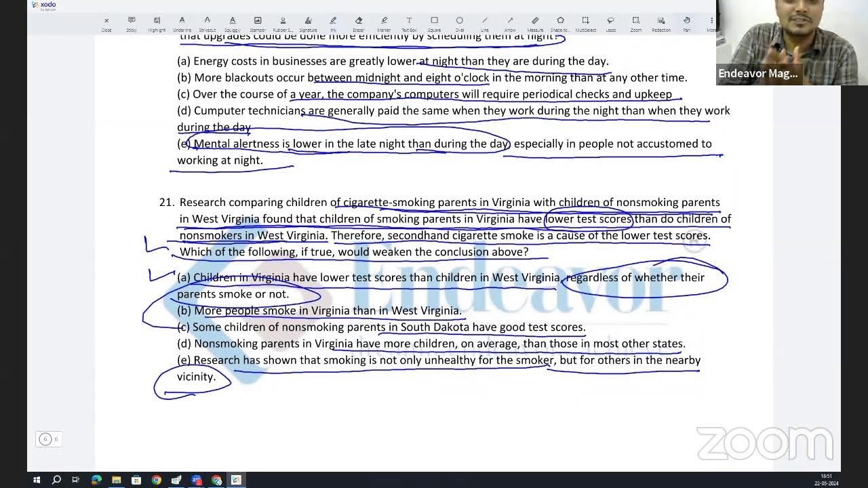This screenshot has height=488, width=868.
Task: Open Windows taskbar search
Action: (56, 480)
